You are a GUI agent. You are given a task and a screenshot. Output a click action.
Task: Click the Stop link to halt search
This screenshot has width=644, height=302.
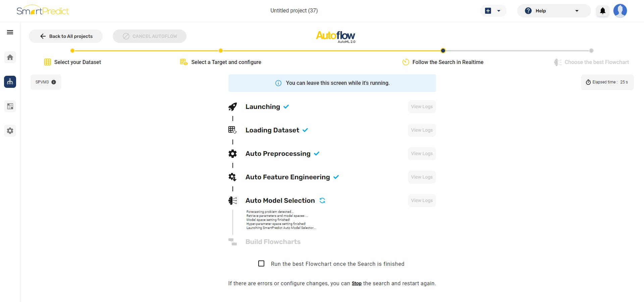tap(357, 284)
